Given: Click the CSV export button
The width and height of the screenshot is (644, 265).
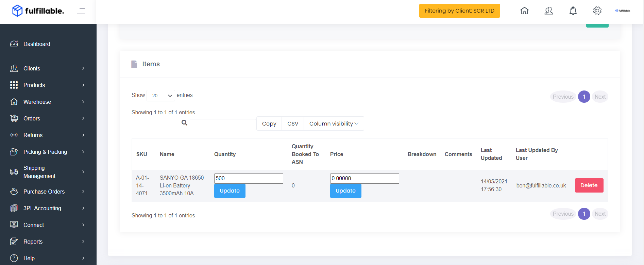Looking at the screenshot, I should tap(293, 123).
